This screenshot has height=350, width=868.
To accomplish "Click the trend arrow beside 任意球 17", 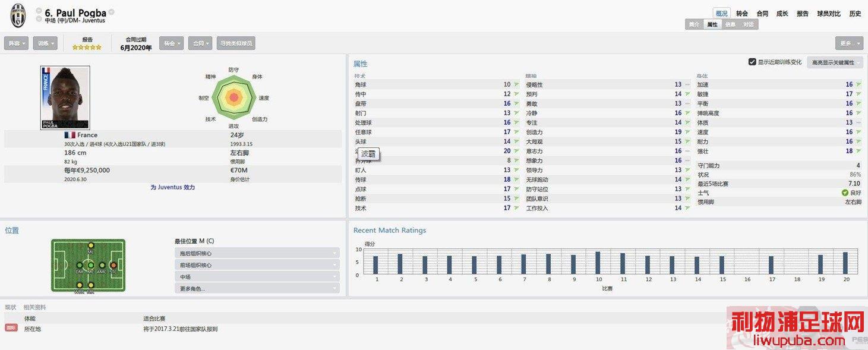I will [516, 133].
